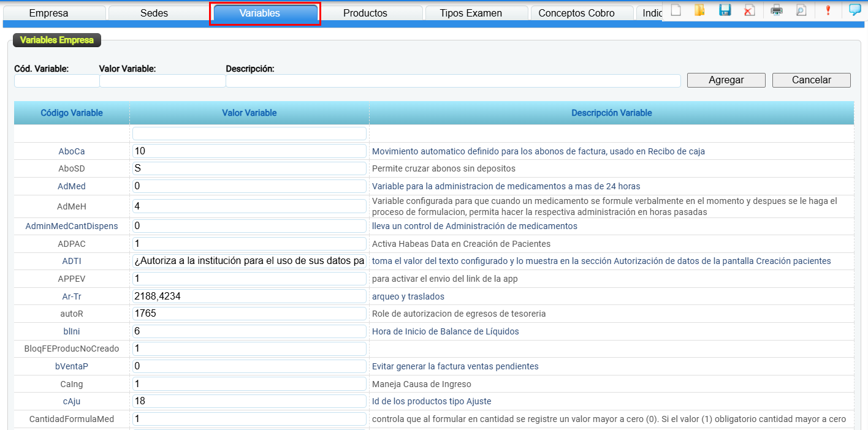Click the printer icon
The width and height of the screenshot is (868, 430).
[x=777, y=10]
